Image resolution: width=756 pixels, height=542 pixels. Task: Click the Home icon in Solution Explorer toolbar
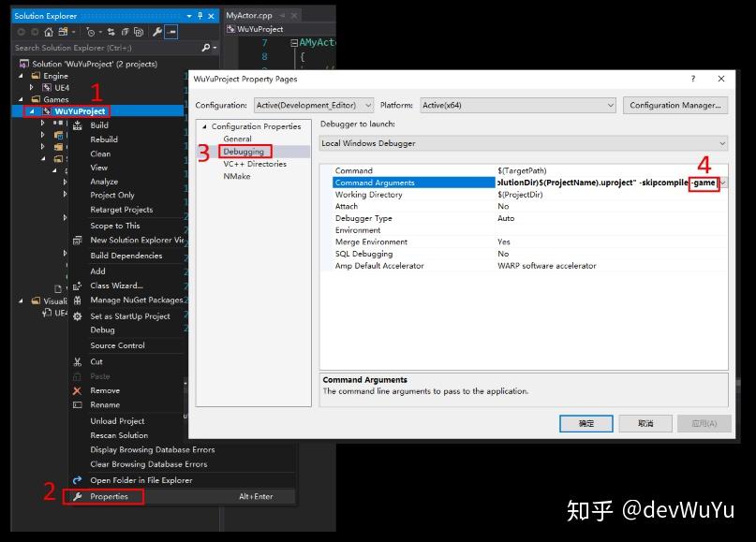coord(47,31)
